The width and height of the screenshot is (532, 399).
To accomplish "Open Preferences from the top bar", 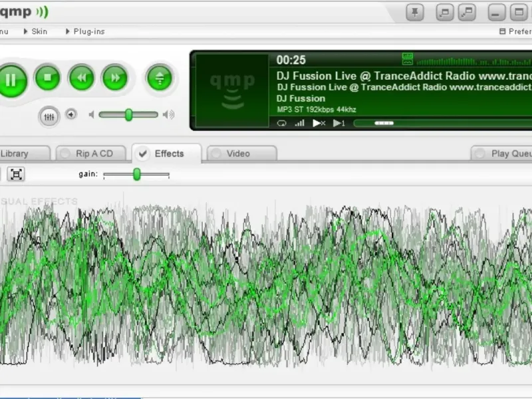I will pyautogui.click(x=516, y=31).
